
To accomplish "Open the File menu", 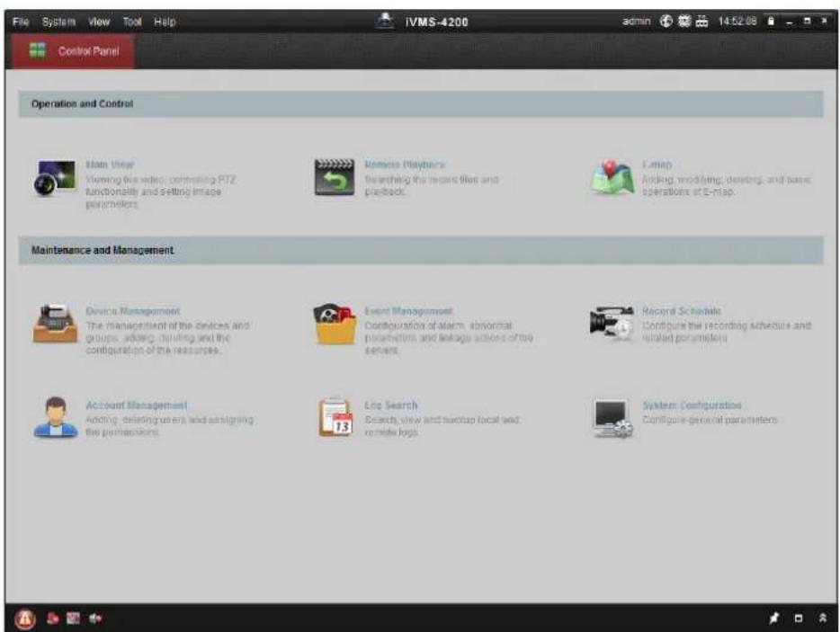I will (x=21, y=22).
